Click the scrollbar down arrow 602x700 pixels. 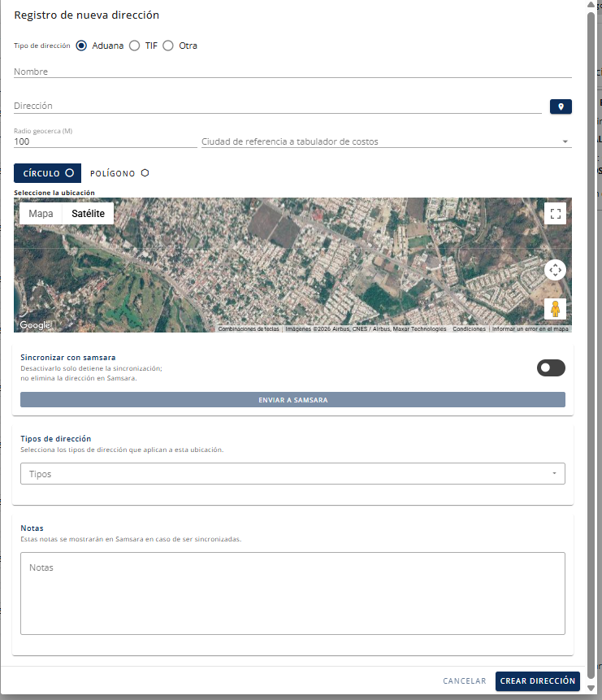(x=591, y=688)
